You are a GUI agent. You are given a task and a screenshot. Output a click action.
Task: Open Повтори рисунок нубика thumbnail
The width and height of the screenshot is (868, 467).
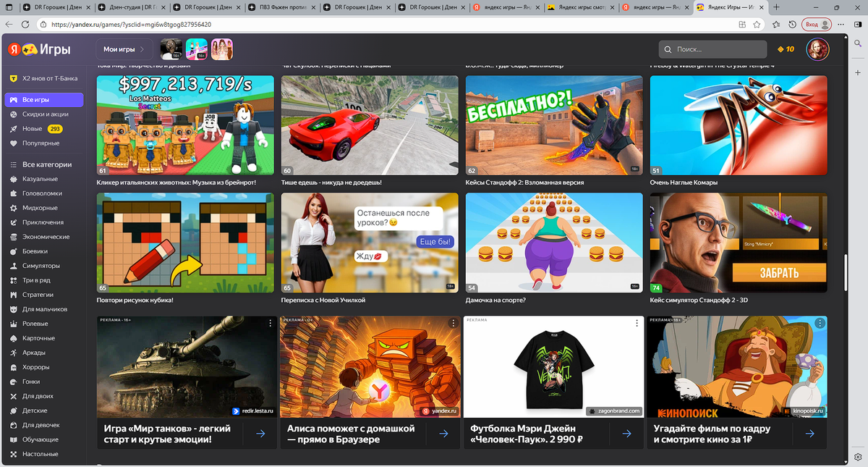[x=185, y=243]
